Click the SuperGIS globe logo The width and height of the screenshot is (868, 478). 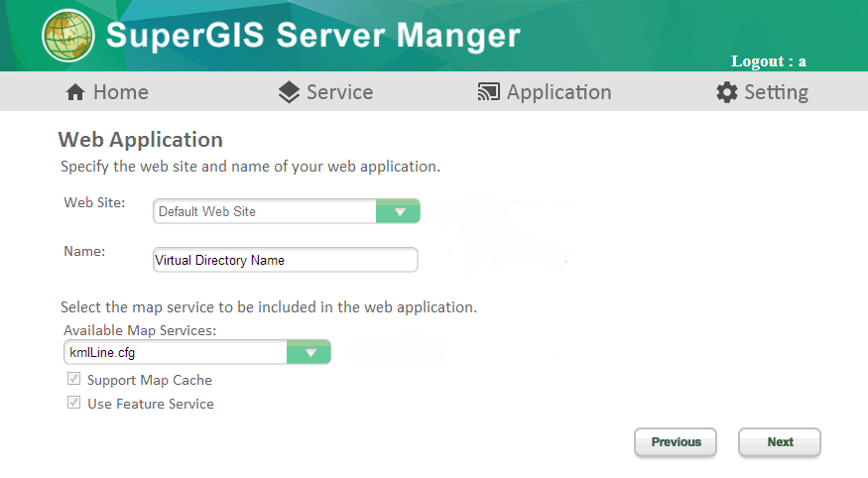coord(68,36)
